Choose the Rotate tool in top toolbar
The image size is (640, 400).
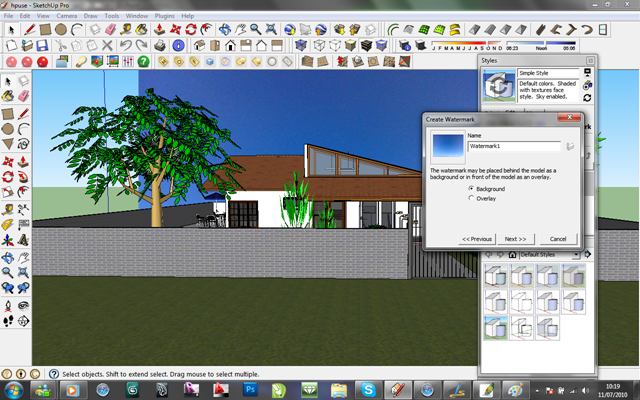191,29
